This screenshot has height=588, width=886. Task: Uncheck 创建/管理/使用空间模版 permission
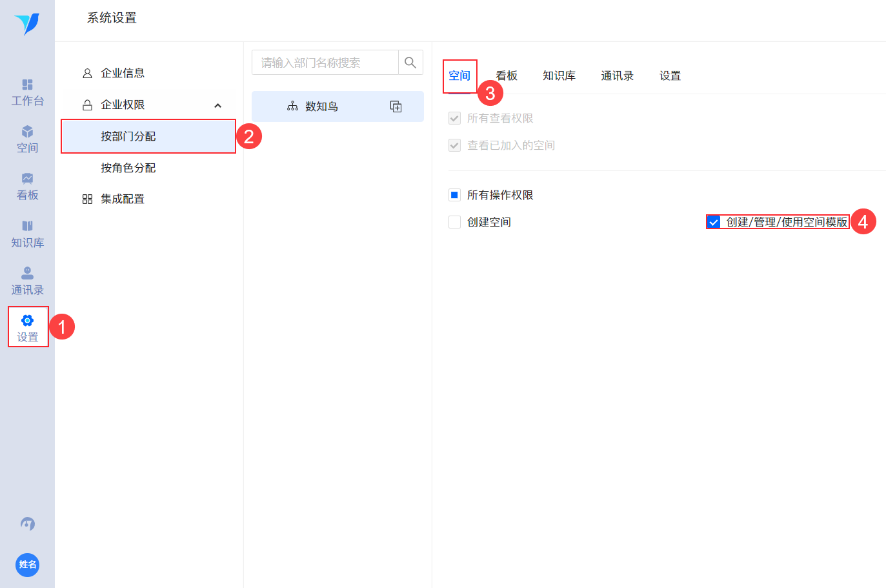click(713, 222)
